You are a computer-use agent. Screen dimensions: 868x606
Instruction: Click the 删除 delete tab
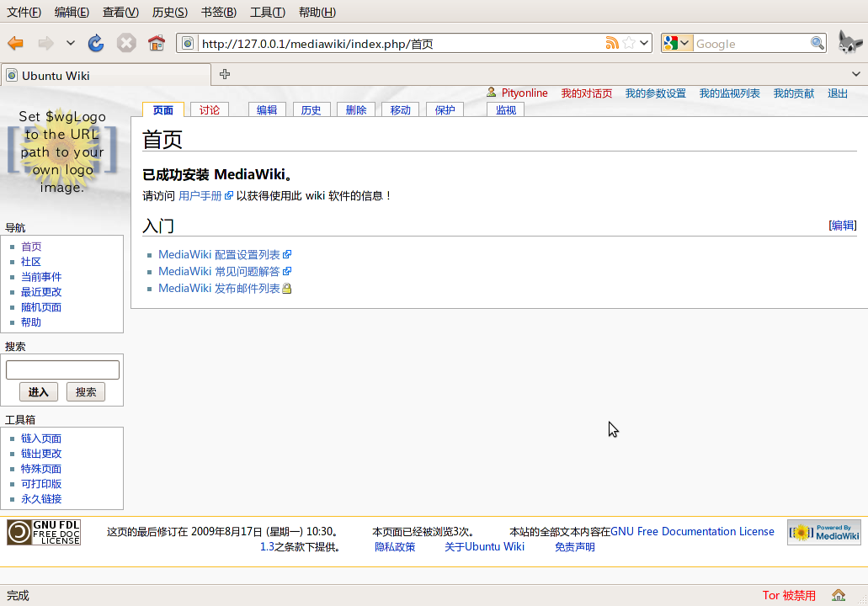tap(356, 109)
